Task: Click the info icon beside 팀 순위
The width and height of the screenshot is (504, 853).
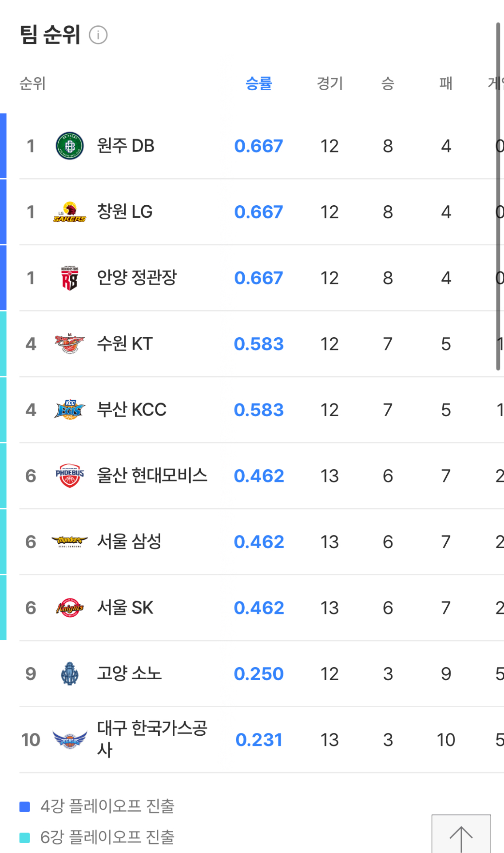Action: pyautogui.click(x=98, y=35)
